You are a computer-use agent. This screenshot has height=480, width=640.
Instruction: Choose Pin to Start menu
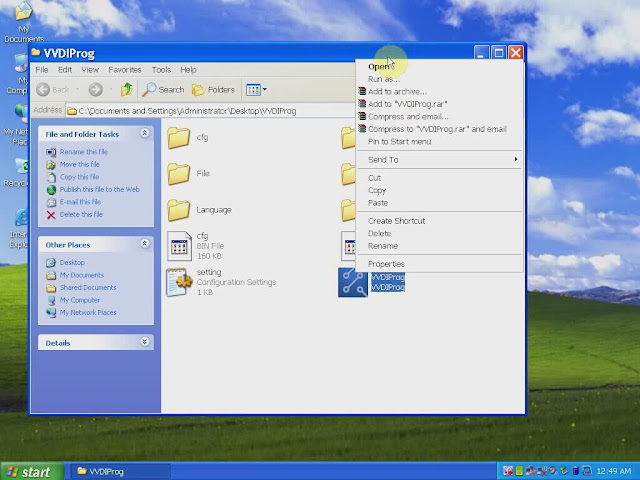(x=440, y=142)
